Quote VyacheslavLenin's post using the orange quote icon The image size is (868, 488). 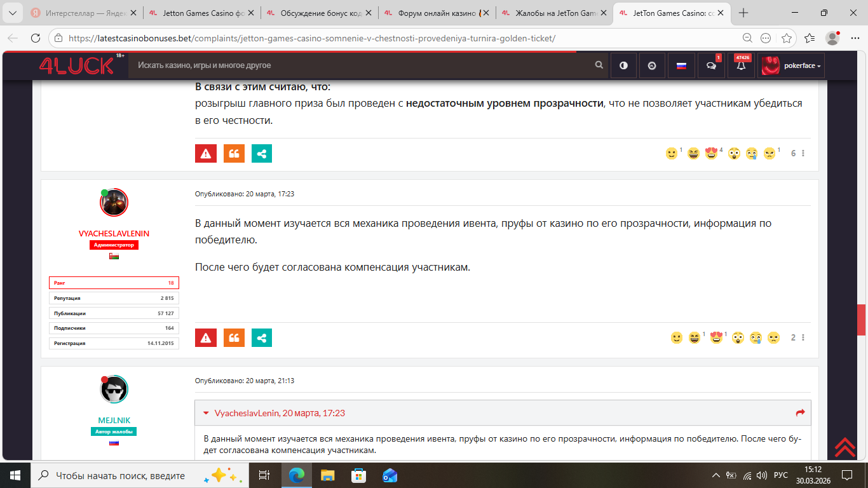(x=234, y=337)
